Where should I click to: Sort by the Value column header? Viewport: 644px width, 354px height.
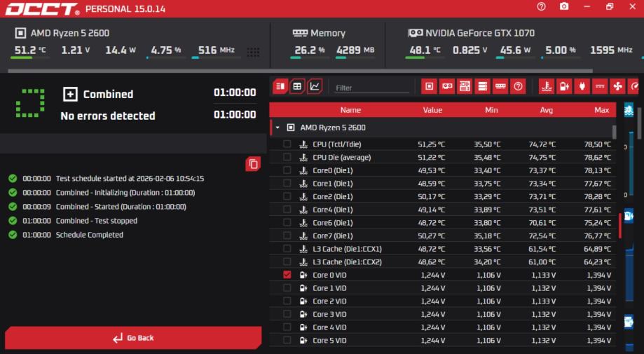click(432, 110)
